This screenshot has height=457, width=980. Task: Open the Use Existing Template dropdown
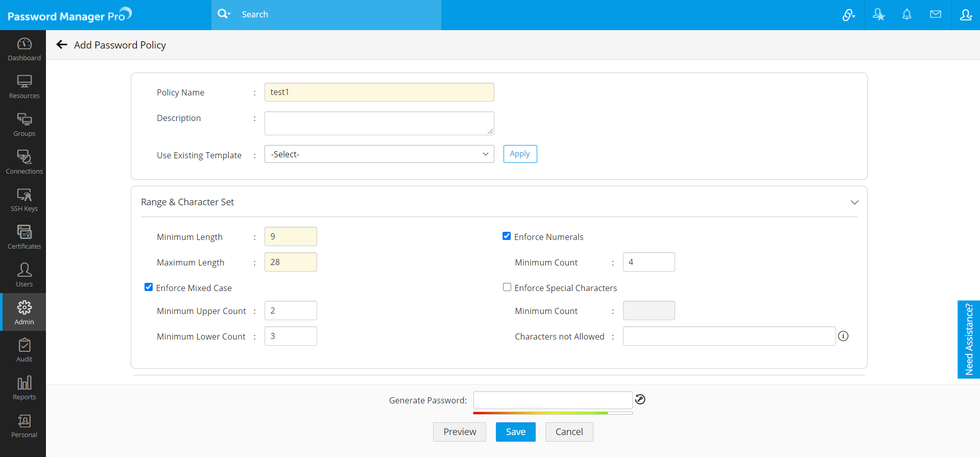[379, 154]
